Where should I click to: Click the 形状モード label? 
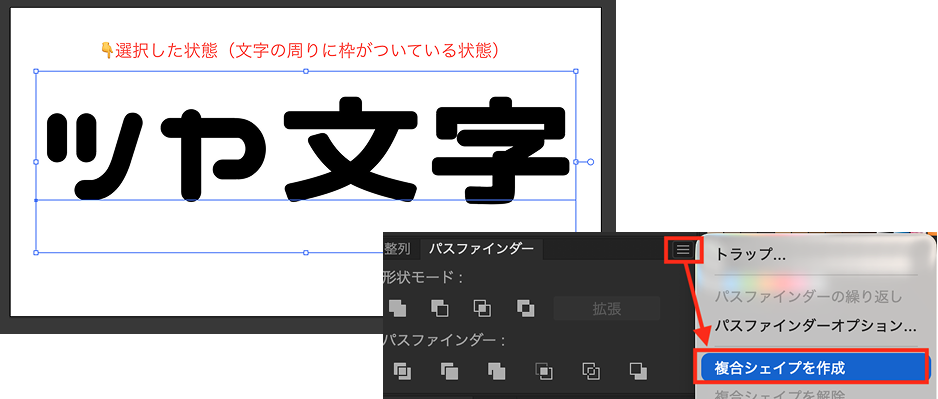[422, 278]
